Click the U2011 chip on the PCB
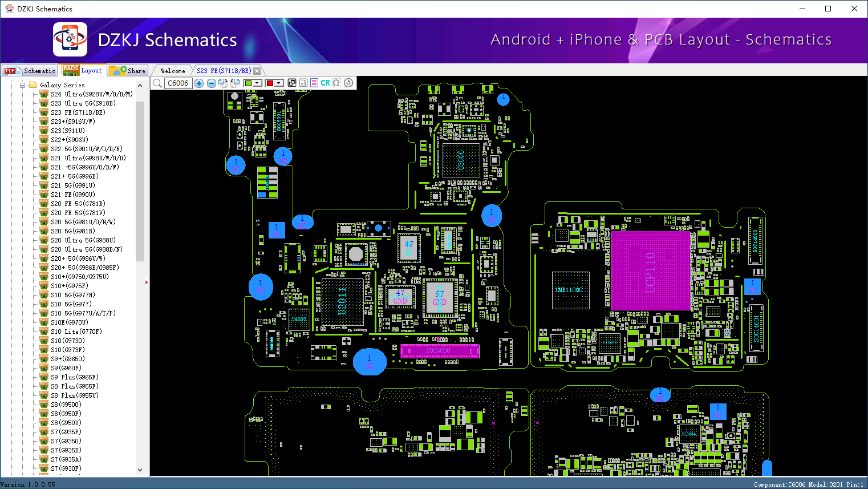868x489 pixels. [x=343, y=302]
